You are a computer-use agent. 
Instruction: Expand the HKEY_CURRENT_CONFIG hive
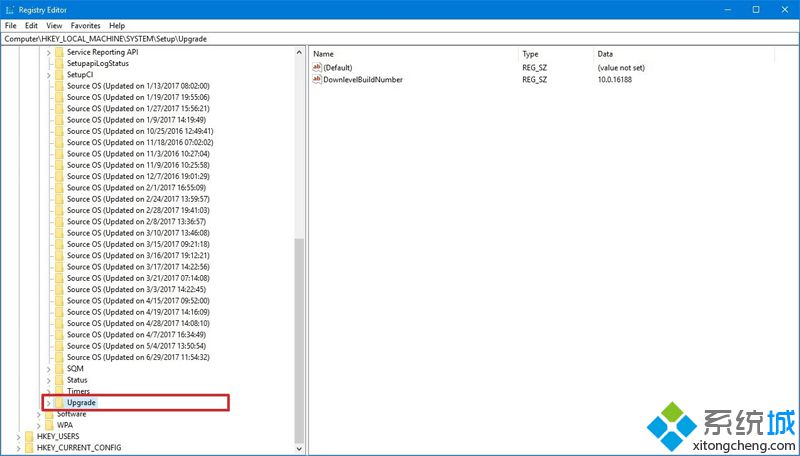[18, 448]
